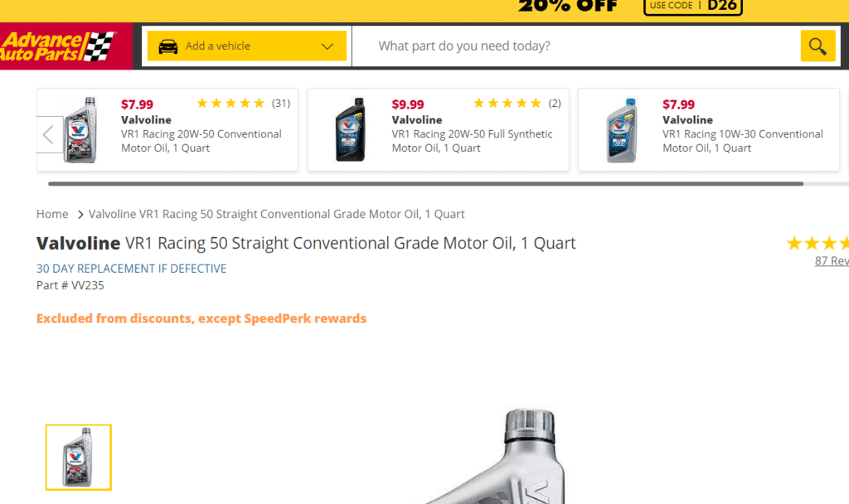Click the chevron after Home breadcrumb

point(80,215)
